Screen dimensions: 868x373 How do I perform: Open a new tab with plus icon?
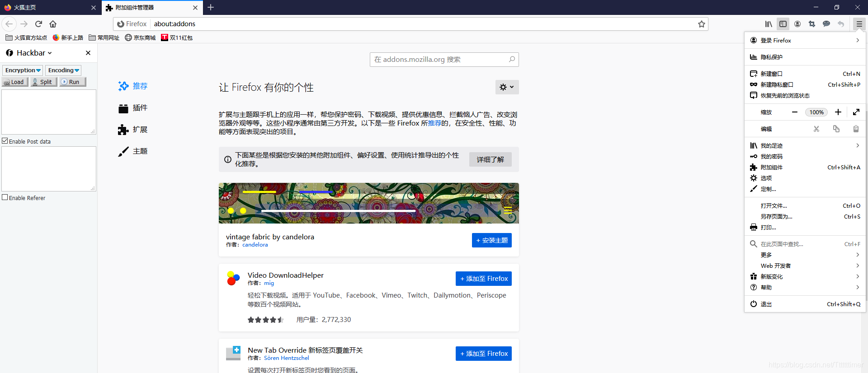pyautogui.click(x=211, y=7)
